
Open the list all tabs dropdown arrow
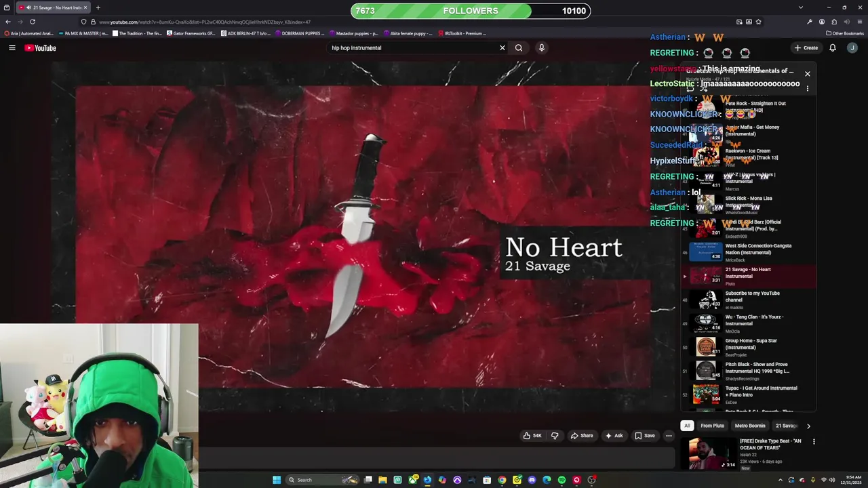coord(801,7)
